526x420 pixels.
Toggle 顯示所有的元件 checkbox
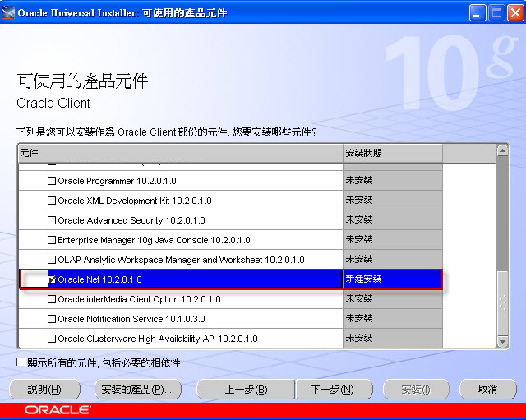coord(21,362)
